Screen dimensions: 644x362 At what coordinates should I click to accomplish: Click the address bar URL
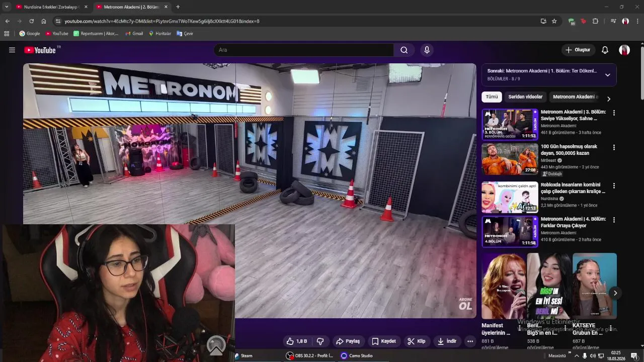click(162, 21)
